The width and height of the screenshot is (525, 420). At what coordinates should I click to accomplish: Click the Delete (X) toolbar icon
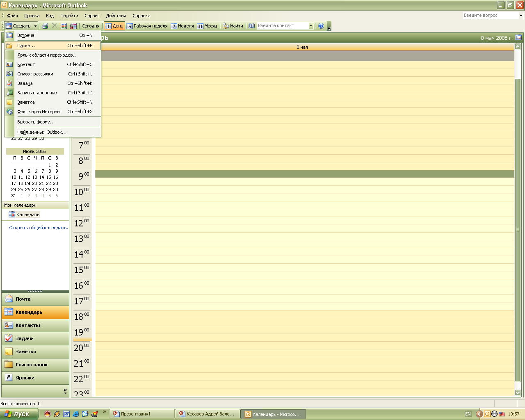pyautogui.click(x=55, y=26)
